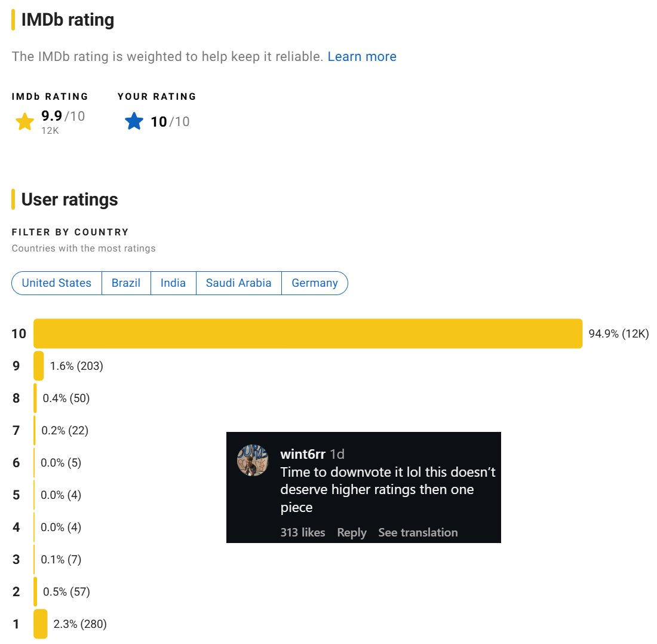The image size is (657, 644).
Task: Click the 0.0% (5) label
Action: point(61,462)
